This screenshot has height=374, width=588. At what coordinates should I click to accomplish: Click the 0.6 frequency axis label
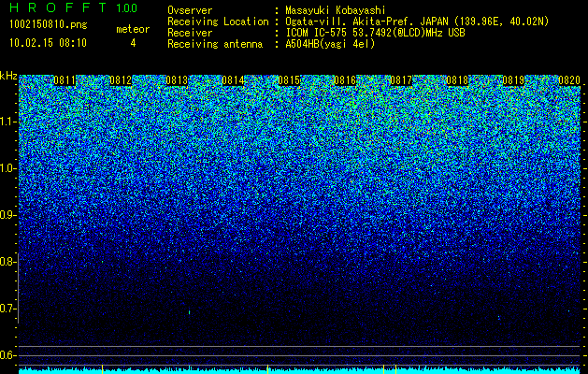(8, 355)
